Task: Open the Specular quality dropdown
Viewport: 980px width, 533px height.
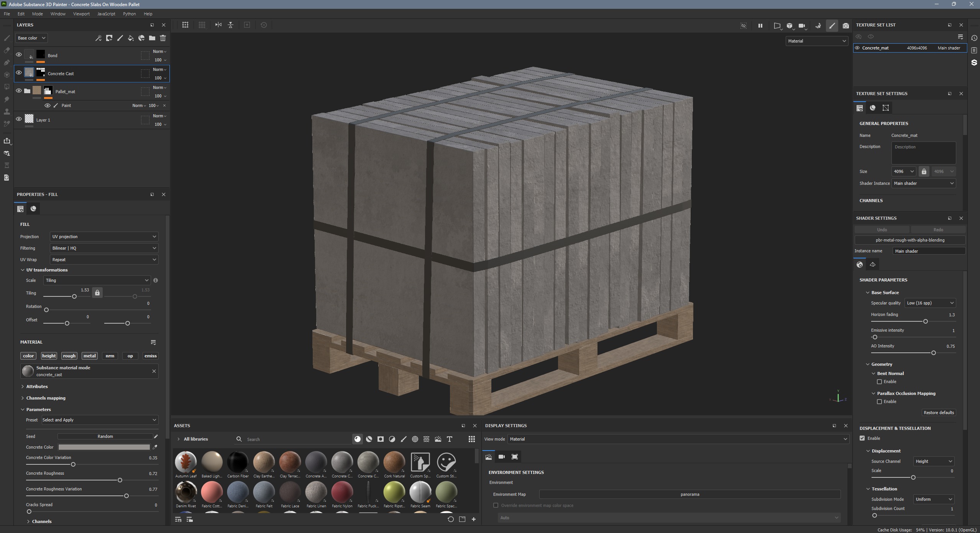Action: (930, 303)
